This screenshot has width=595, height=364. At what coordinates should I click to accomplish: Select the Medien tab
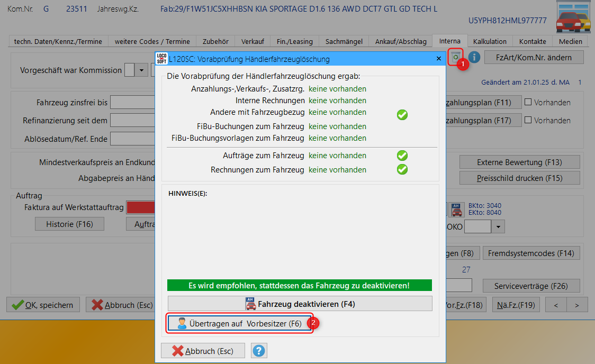(570, 41)
